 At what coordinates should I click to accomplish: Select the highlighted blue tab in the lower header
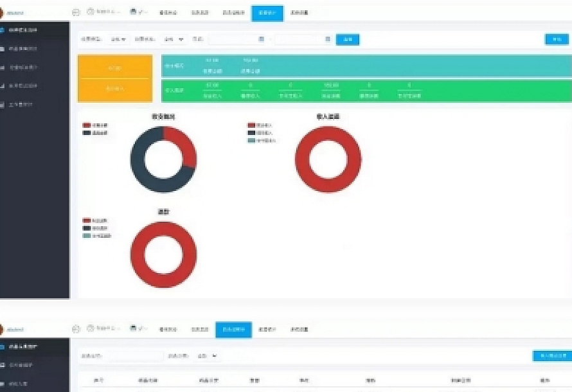(x=233, y=330)
